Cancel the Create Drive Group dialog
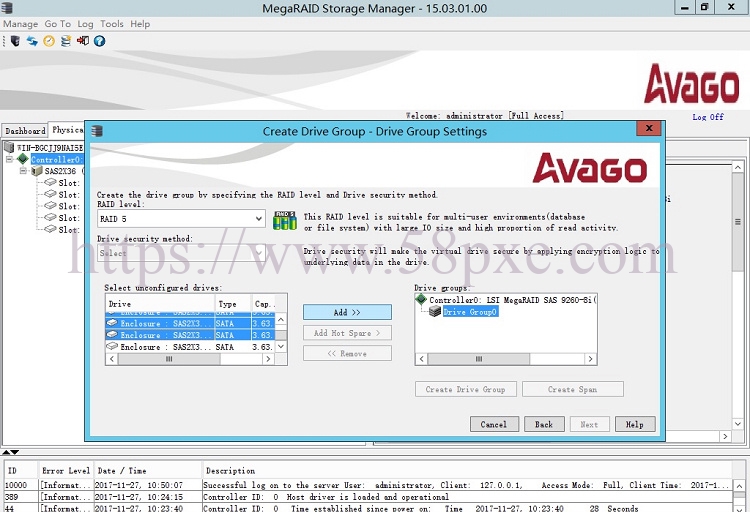This screenshot has height=512, width=750. (x=494, y=424)
